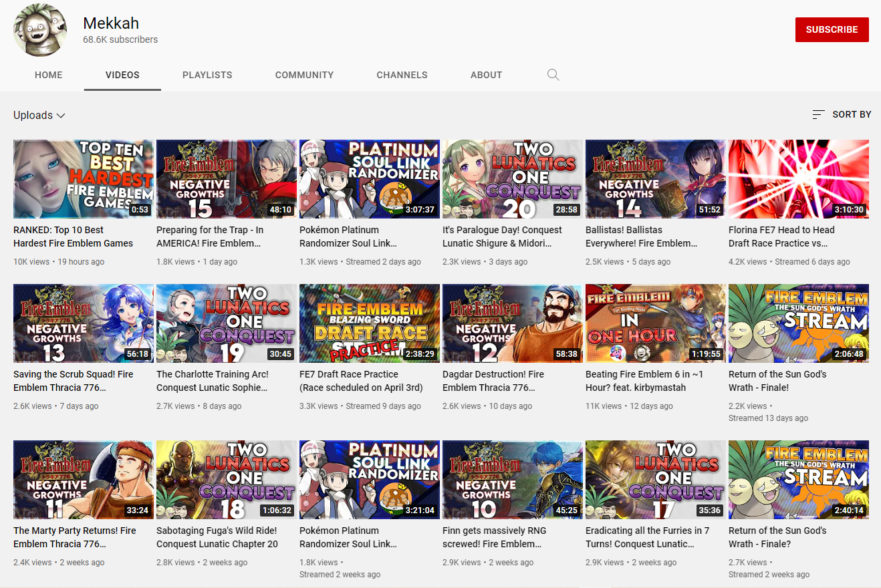Click '2.5K views • 5 days ago' text
This screenshot has height=588, width=881.
click(x=628, y=262)
